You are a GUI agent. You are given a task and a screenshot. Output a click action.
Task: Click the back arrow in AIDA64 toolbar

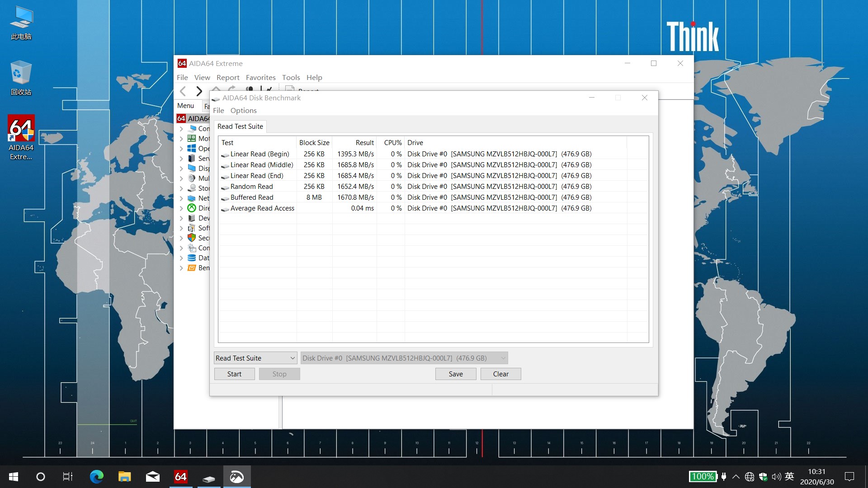(x=183, y=91)
